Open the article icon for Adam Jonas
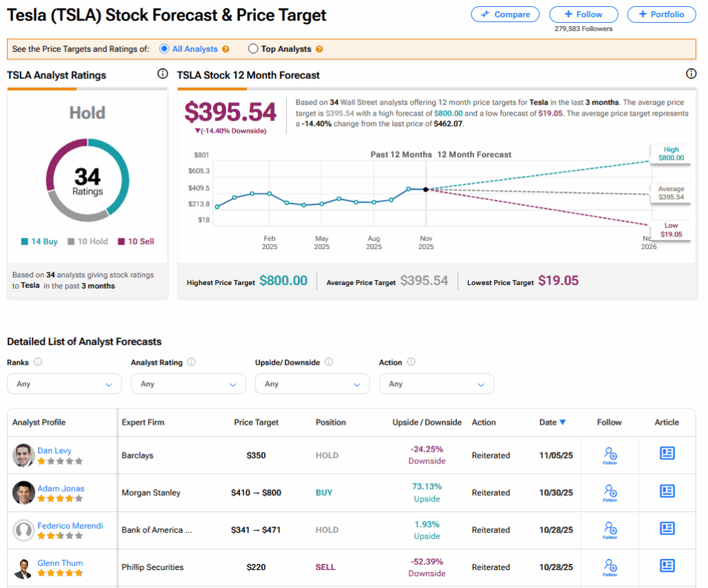Image resolution: width=708 pixels, height=588 pixels. (x=667, y=491)
